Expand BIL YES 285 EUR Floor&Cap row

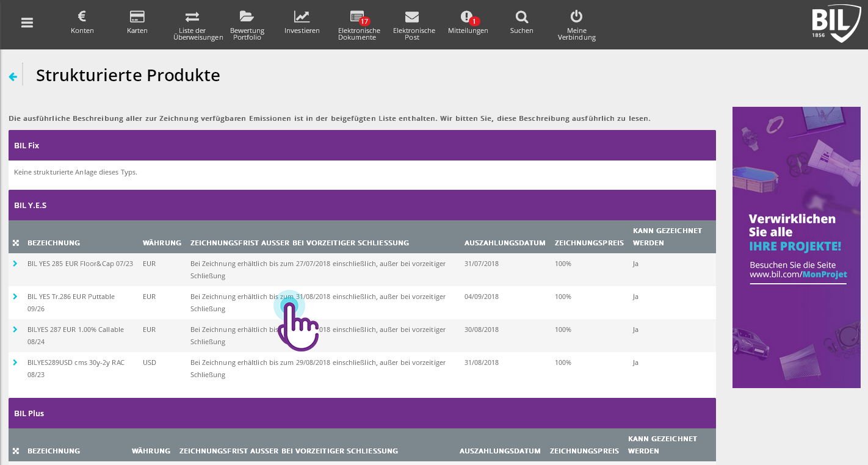[x=15, y=264]
